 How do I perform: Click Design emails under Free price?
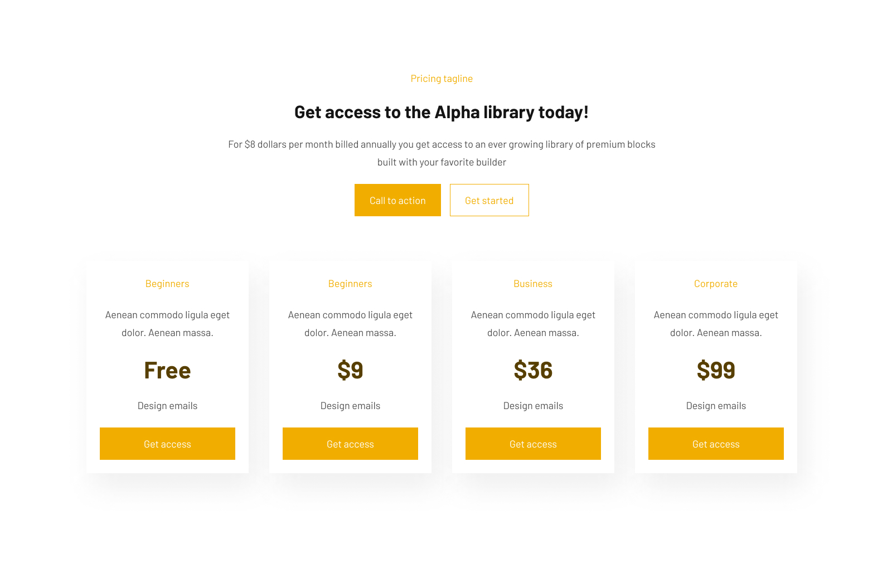167,406
